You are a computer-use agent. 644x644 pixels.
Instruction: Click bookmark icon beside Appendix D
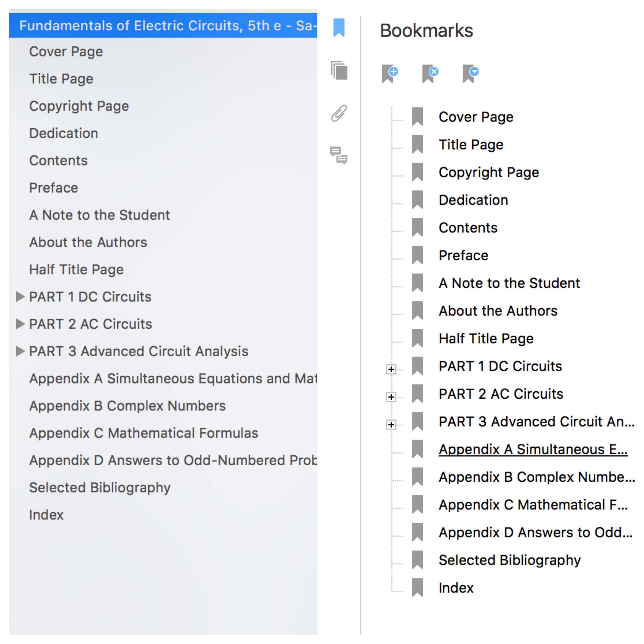pos(417,532)
